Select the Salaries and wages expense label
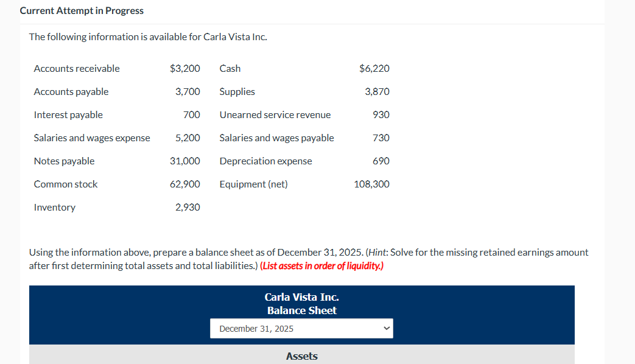Viewport: 635px width, 364px height. click(91, 138)
